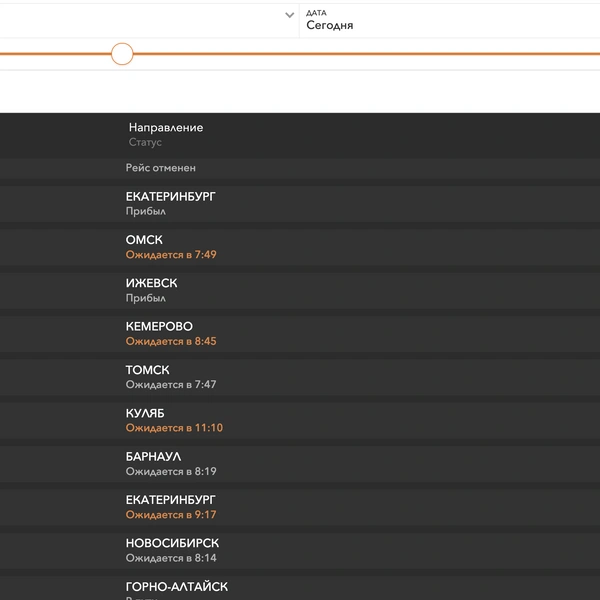Open the ОМСК flight row
Screen dimensions: 600x600
[x=300, y=247]
